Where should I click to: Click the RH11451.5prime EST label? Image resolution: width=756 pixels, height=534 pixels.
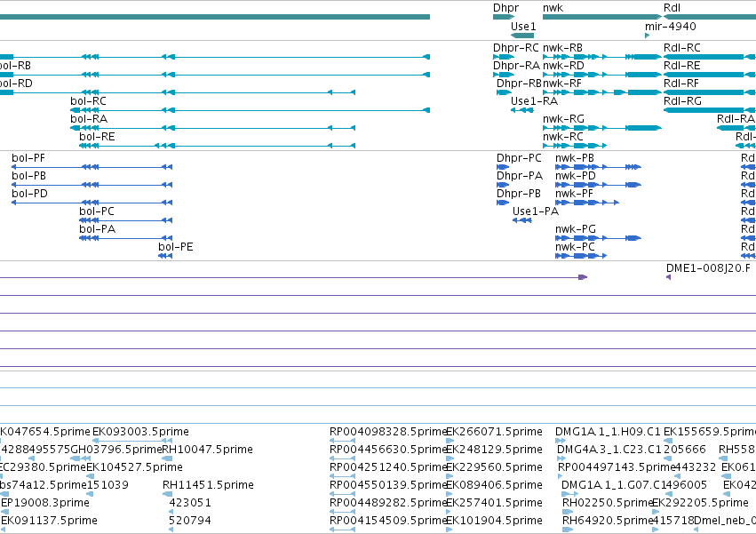[x=208, y=485]
